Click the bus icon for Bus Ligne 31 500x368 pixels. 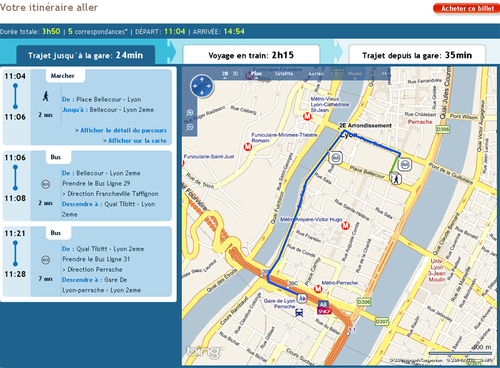coord(46,260)
